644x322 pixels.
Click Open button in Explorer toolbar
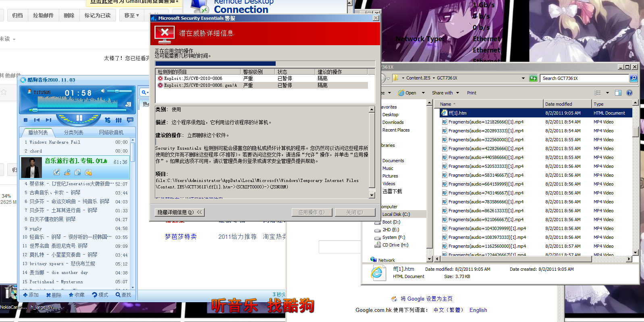[x=407, y=93]
